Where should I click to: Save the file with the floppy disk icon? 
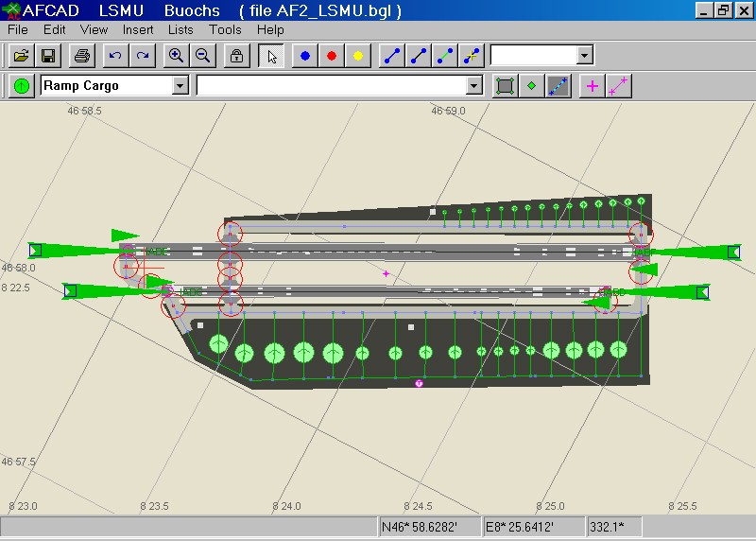[47, 56]
